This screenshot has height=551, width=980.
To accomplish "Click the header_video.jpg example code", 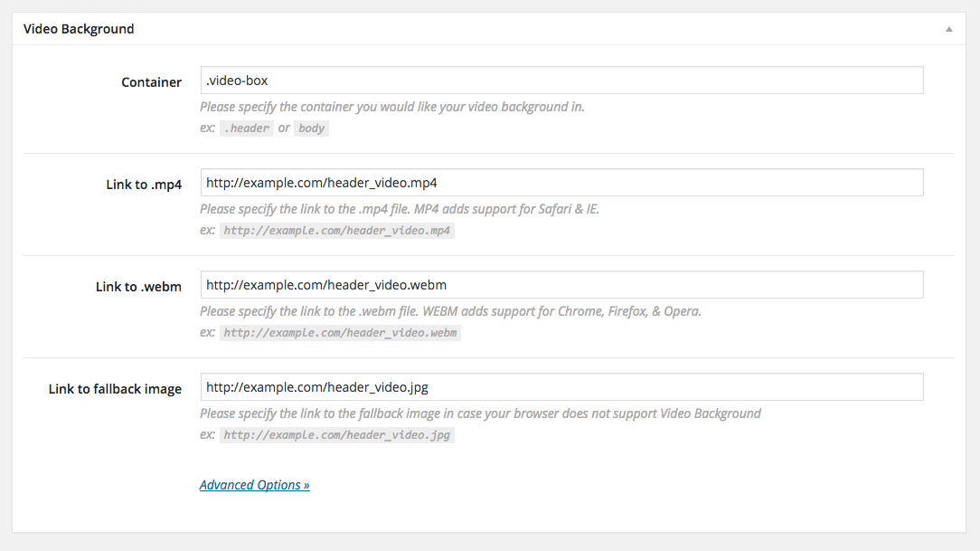I will (337, 434).
